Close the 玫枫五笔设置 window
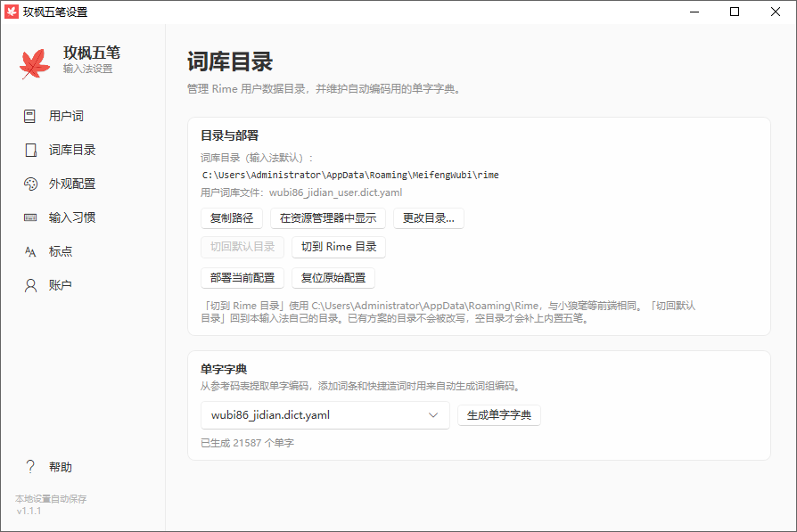The height and width of the screenshot is (532, 797). [775, 12]
